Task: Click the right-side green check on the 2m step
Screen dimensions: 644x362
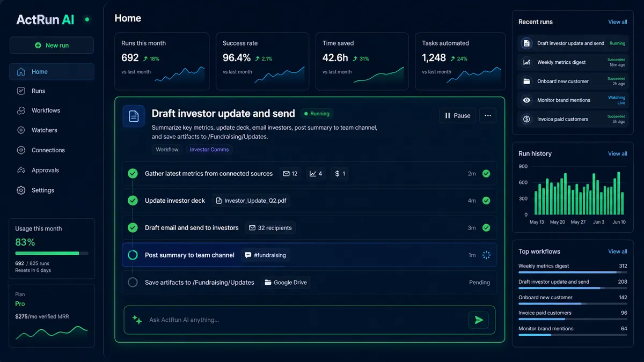Action: tap(486, 174)
